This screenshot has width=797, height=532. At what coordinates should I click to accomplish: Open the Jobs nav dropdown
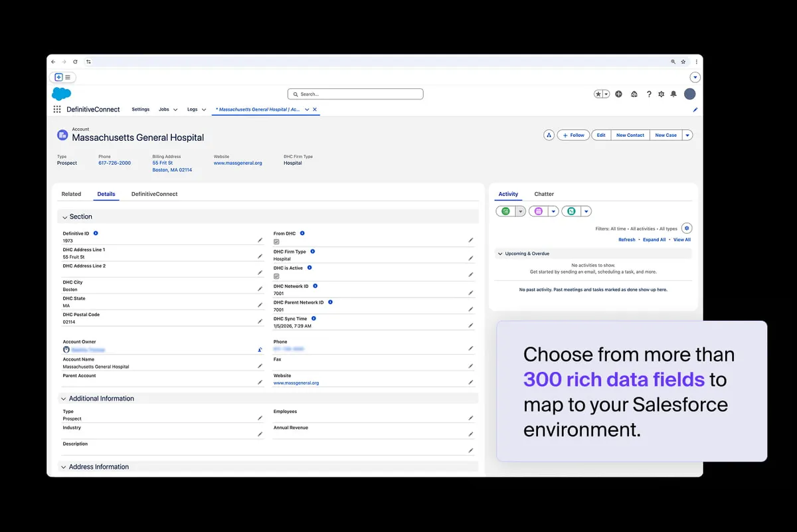175,110
